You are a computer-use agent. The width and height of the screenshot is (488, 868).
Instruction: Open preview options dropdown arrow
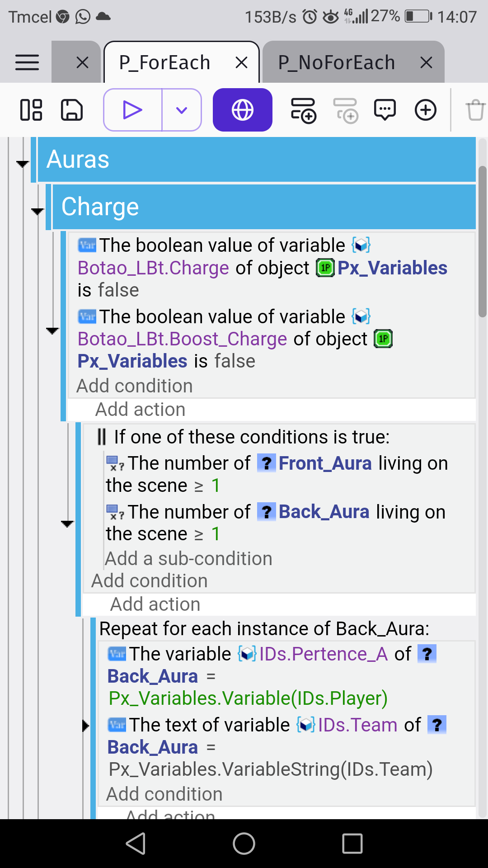pos(182,110)
